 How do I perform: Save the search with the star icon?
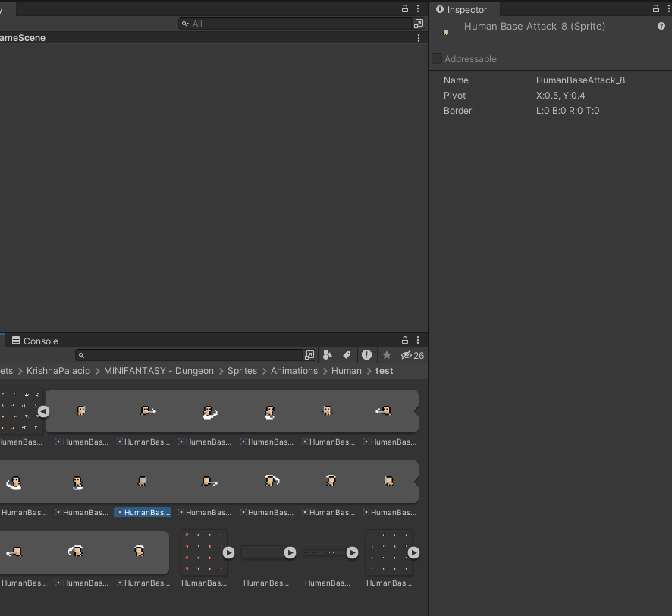(x=387, y=355)
